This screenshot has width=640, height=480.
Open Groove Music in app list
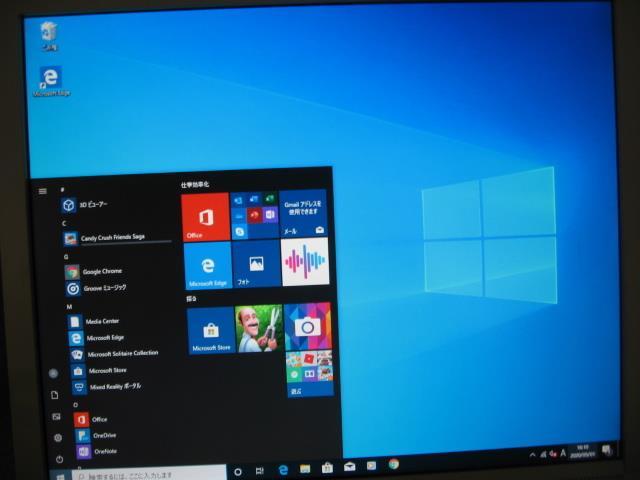coord(96,289)
